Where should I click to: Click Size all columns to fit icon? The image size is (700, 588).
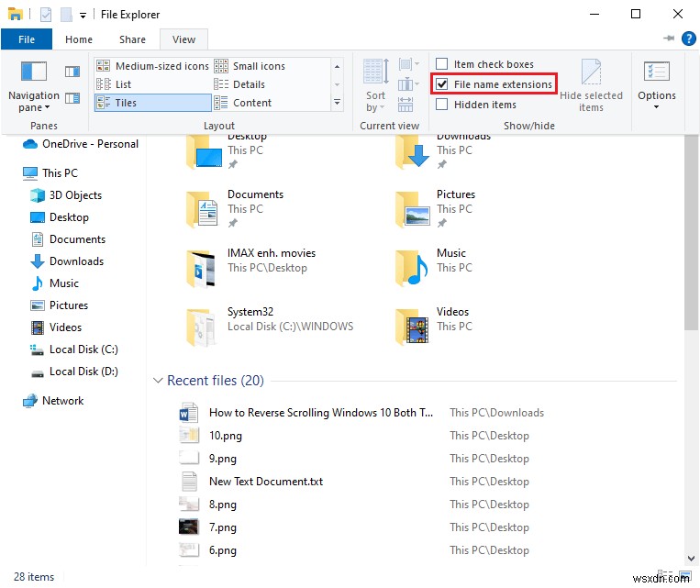(406, 104)
